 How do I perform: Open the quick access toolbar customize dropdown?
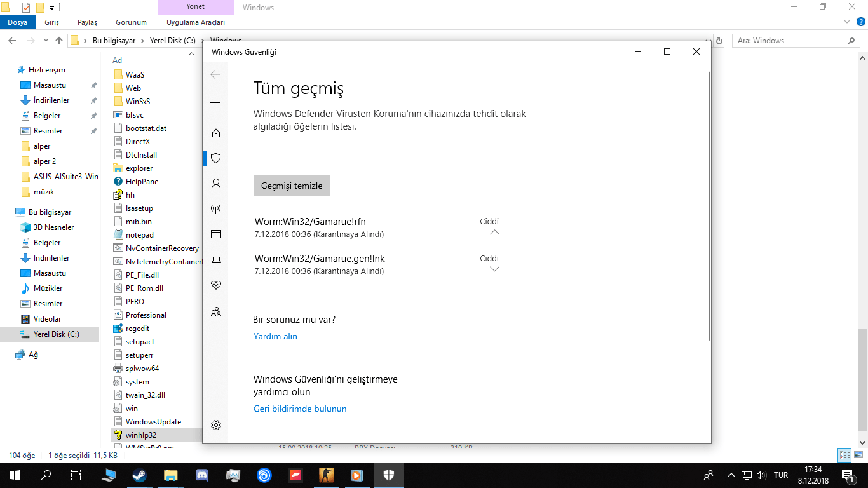click(x=51, y=8)
